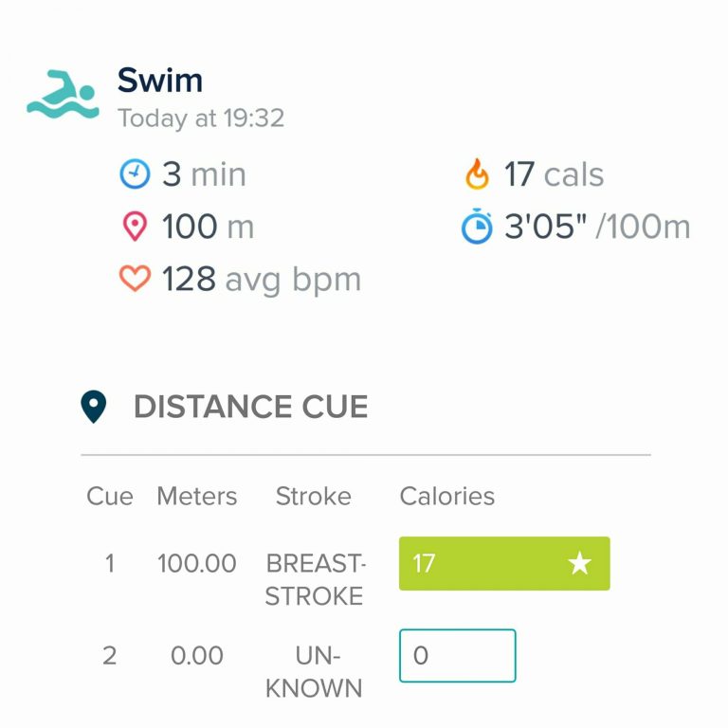Open the Swim activity title
The image size is (728, 728).
tap(160, 81)
